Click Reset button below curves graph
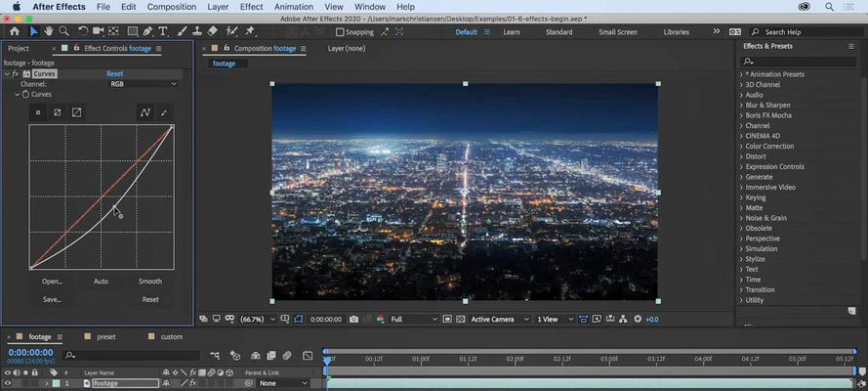The width and height of the screenshot is (868, 391). coord(150,300)
